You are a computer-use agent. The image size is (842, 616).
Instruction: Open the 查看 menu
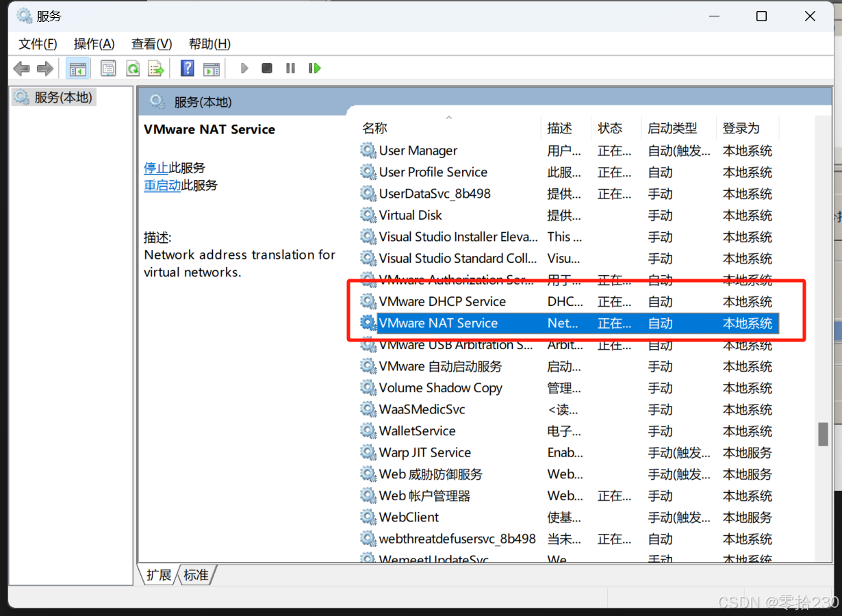[x=151, y=44]
